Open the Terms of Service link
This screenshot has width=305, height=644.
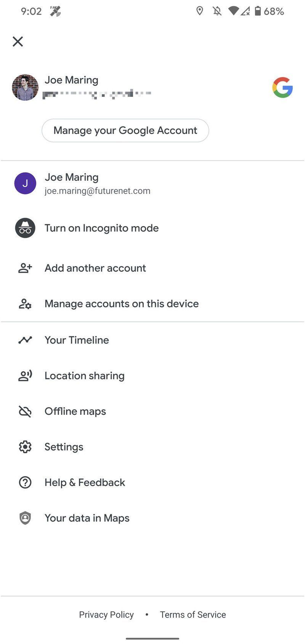click(193, 615)
